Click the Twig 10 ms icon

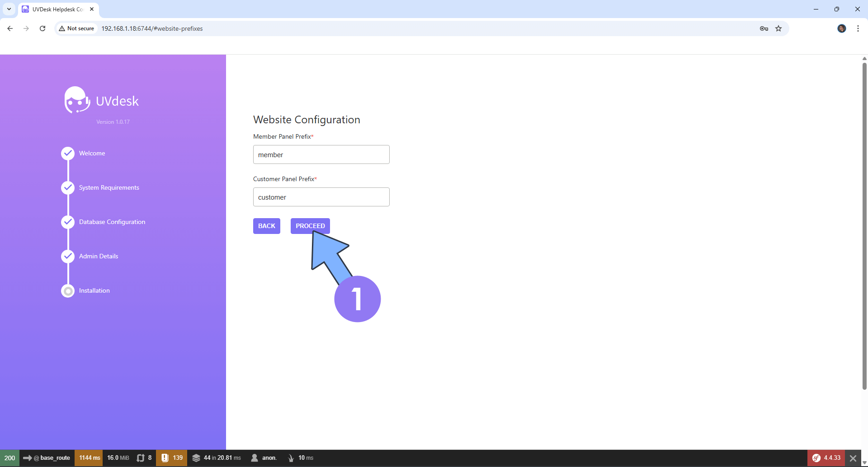tap(291, 458)
